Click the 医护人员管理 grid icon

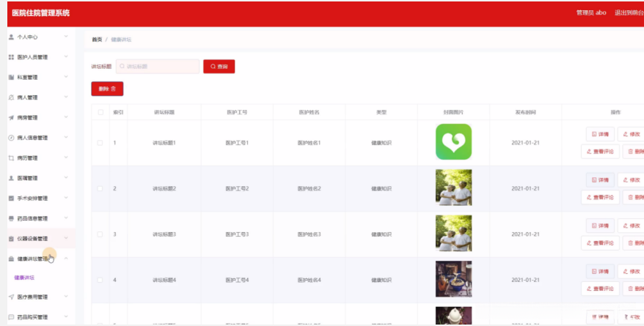[11, 57]
